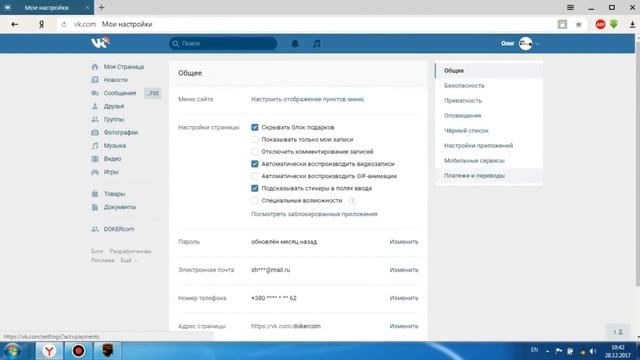Image resolution: width=640 pixels, height=360 pixels.
Task: Open Друзья section
Action: point(113,106)
